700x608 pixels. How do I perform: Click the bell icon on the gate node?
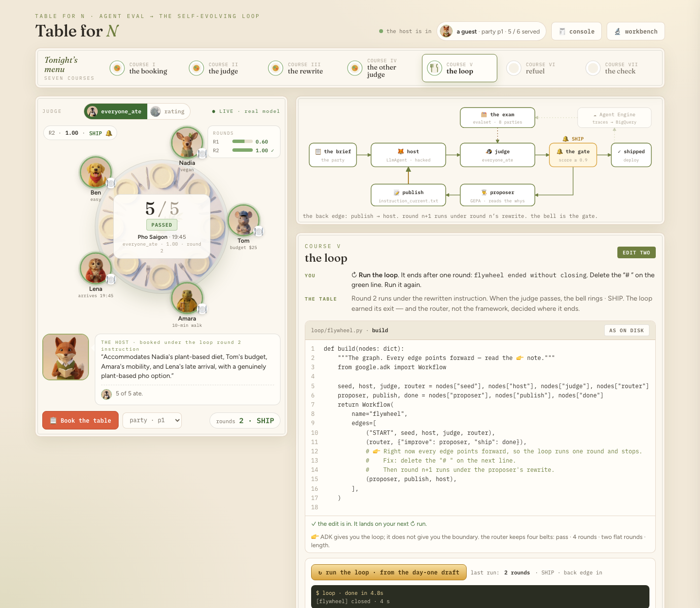tap(560, 151)
